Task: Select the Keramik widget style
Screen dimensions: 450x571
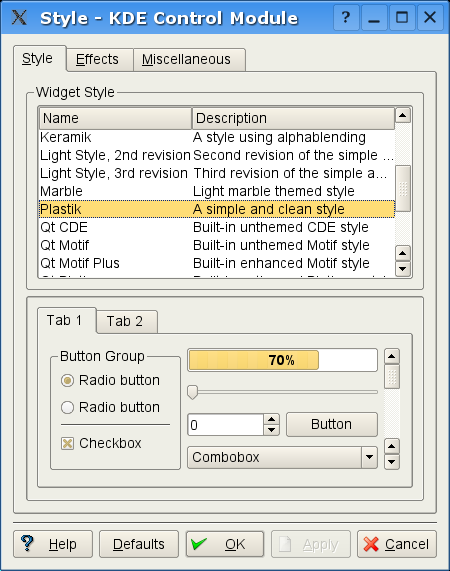Action: point(217,137)
